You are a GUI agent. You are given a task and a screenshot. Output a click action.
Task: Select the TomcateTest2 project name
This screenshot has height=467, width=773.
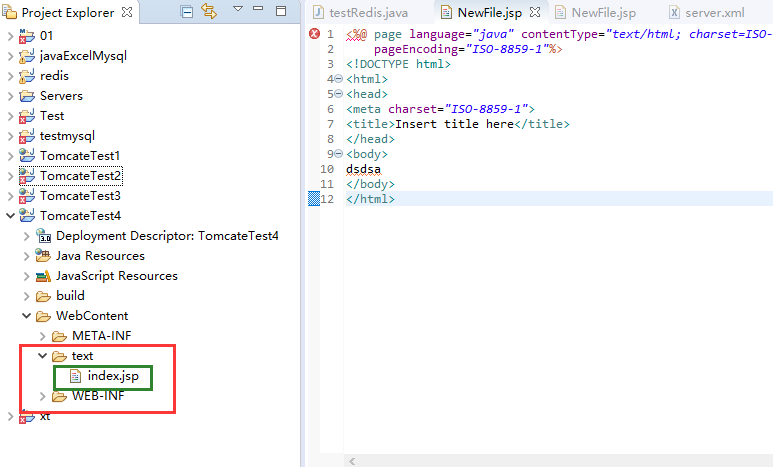(80, 176)
